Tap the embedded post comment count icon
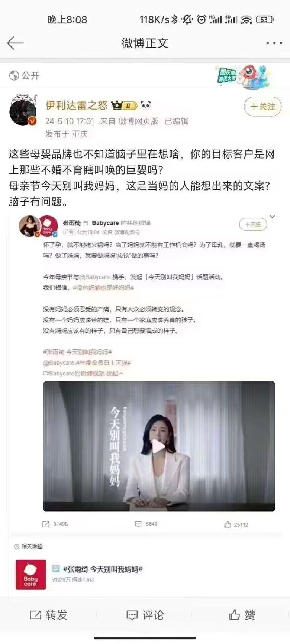 tap(138, 524)
